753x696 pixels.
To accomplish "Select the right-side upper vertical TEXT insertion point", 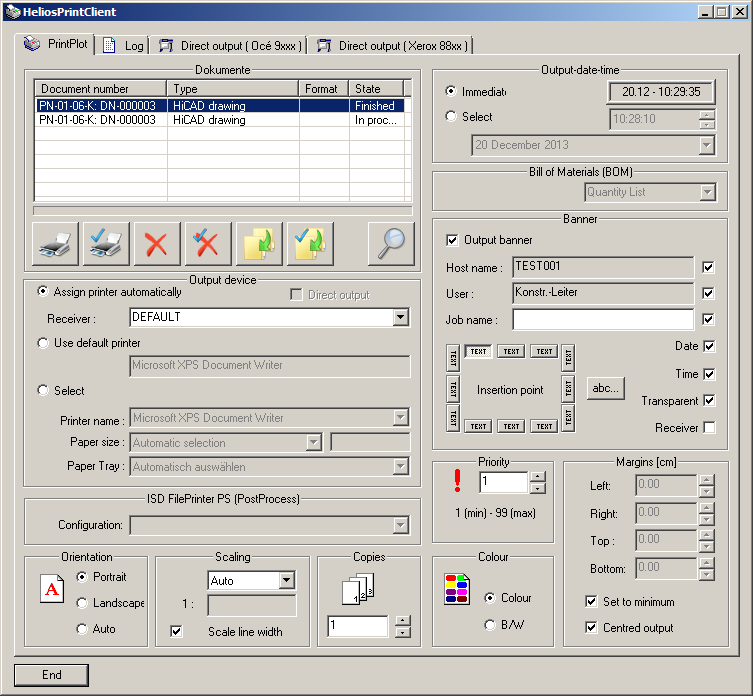I will coord(568,358).
